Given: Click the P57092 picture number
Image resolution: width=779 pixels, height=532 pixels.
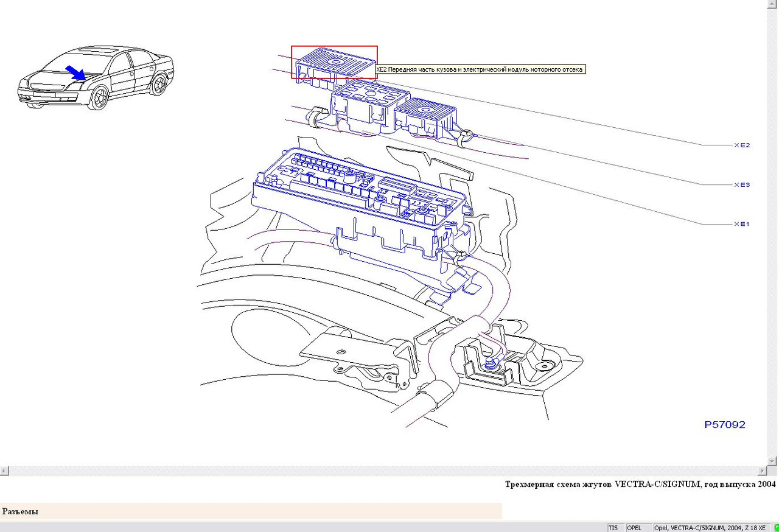Looking at the screenshot, I should click(725, 425).
